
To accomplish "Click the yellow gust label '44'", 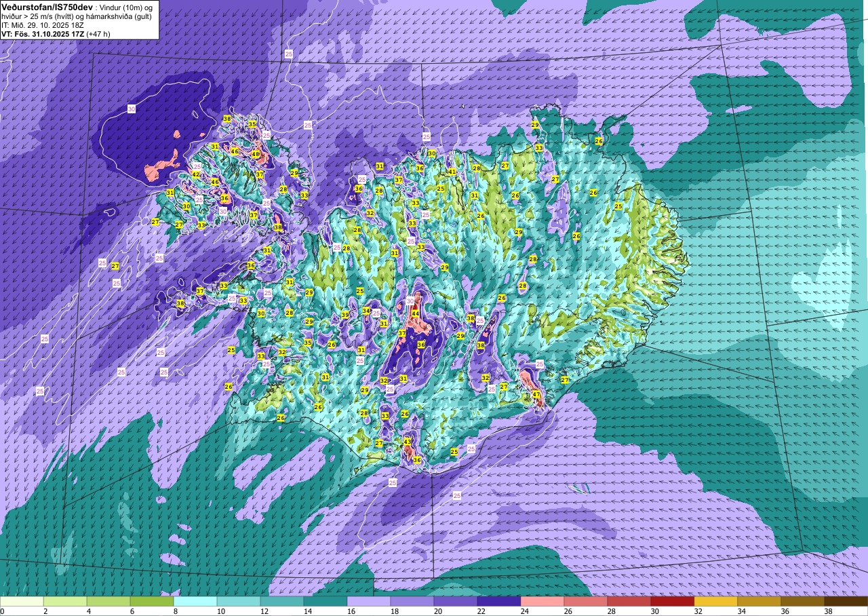I will 415,313.
